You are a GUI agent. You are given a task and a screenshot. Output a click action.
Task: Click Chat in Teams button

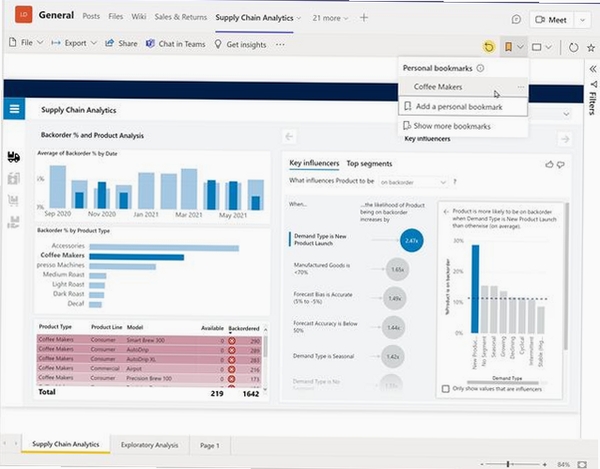coord(176,44)
